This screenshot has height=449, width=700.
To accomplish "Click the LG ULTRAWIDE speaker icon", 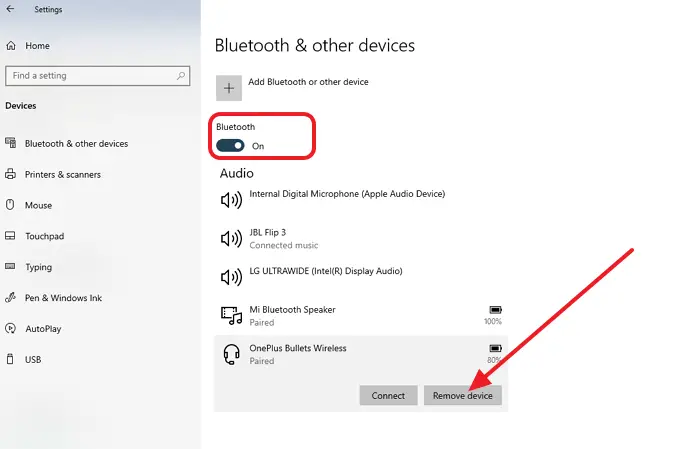I will 231,277.
